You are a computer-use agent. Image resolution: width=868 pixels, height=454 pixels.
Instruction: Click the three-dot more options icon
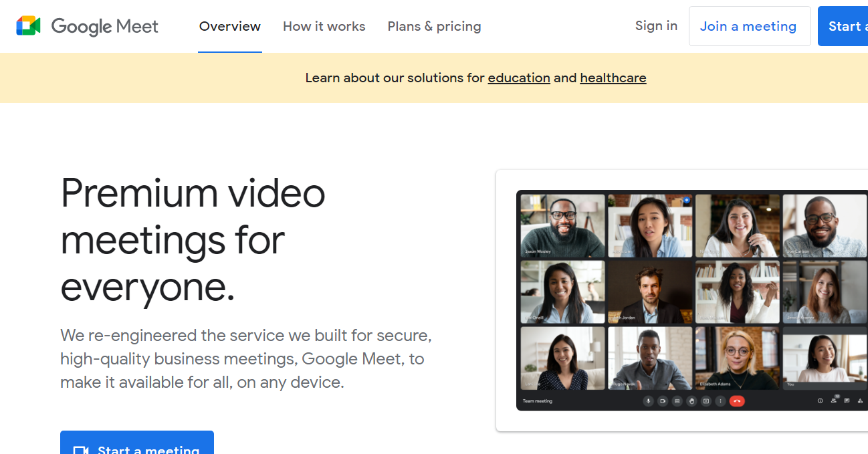tap(720, 401)
